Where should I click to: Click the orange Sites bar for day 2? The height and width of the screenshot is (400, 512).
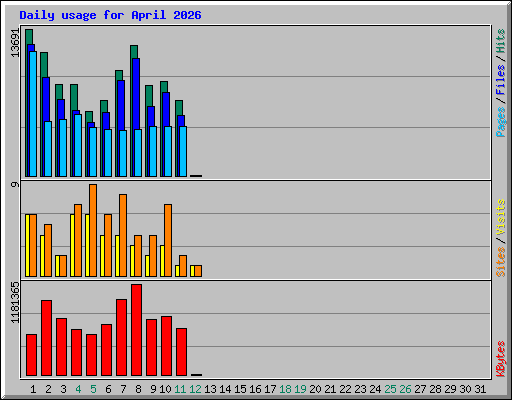point(48,250)
